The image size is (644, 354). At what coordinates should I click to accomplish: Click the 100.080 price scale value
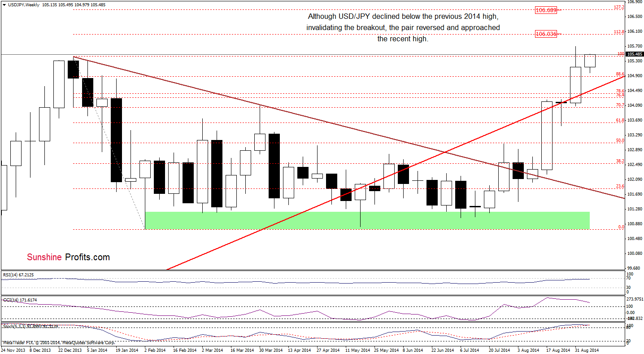pyautogui.click(x=635, y=253)
